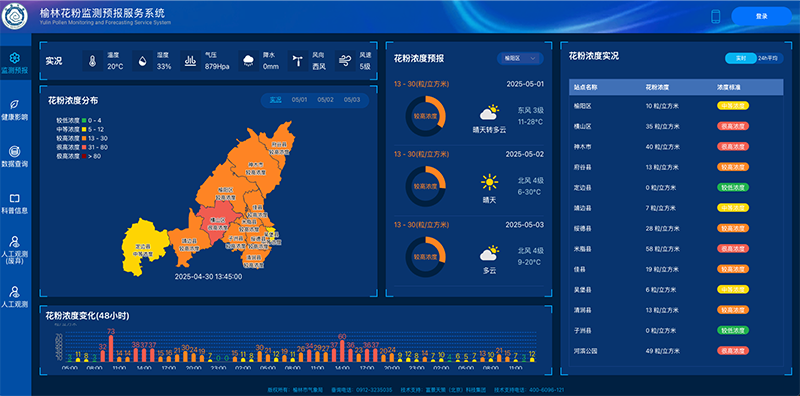Click the 浓度标准 column header

[729, 87]
